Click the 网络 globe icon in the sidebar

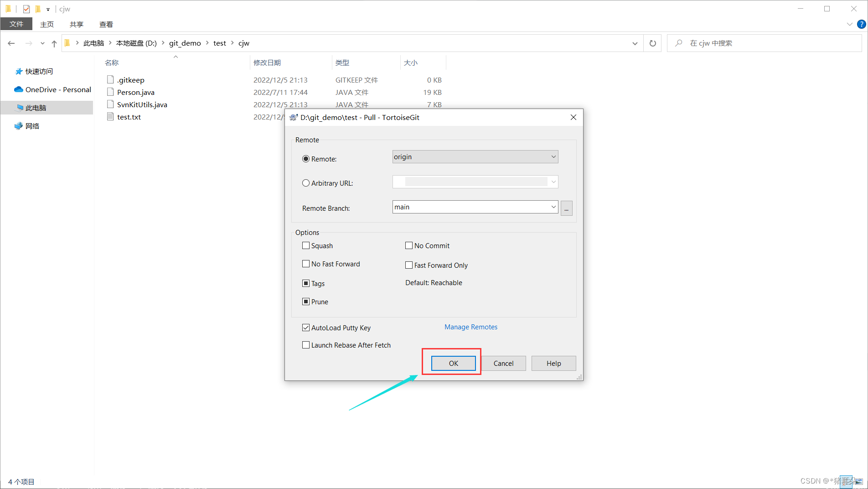coord(18,126)
